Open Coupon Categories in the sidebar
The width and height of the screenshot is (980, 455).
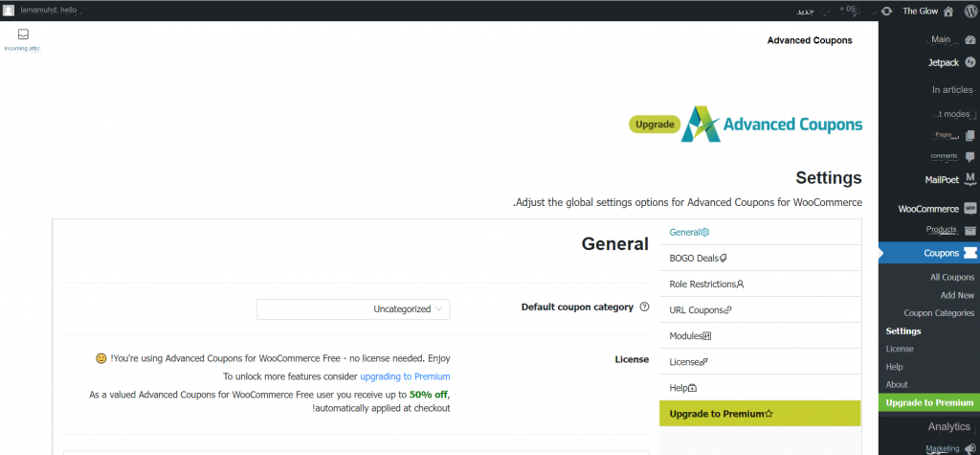pos(939,313)
